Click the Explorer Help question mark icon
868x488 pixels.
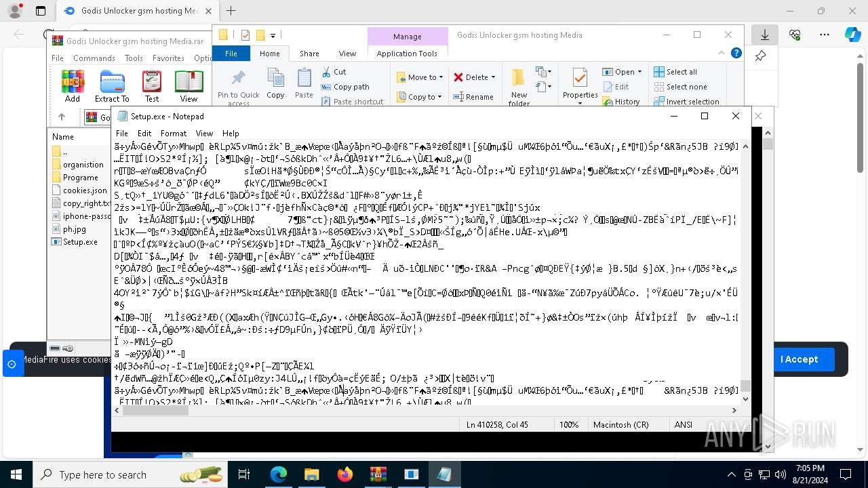coord(736,53)
